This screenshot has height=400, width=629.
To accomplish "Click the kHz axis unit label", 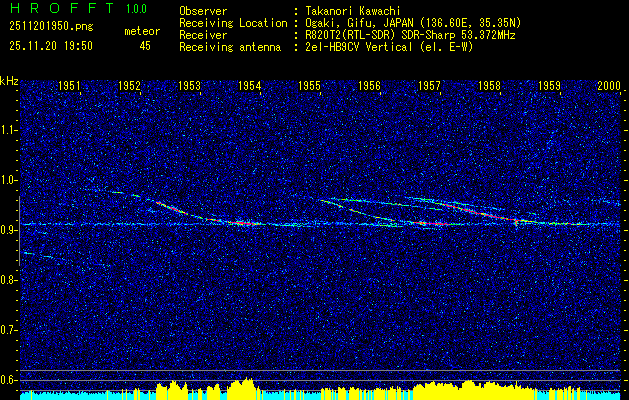I will [9, 81].
